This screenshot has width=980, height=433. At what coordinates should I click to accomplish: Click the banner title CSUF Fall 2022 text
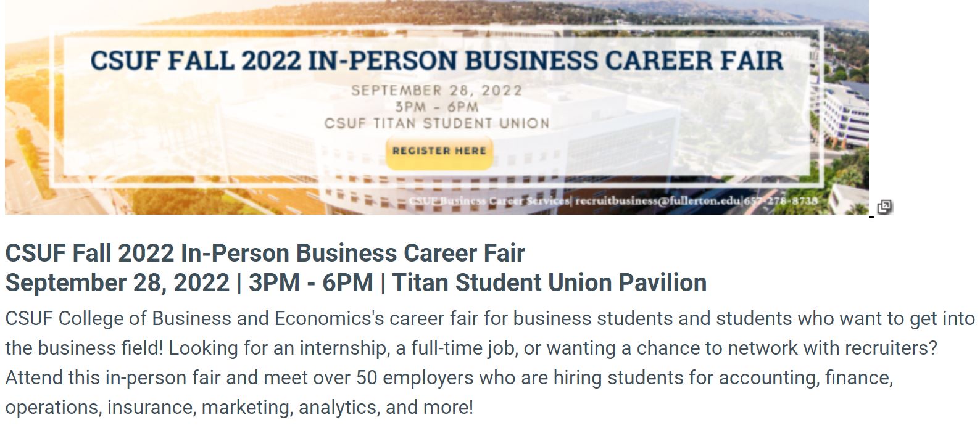[436, 60]
